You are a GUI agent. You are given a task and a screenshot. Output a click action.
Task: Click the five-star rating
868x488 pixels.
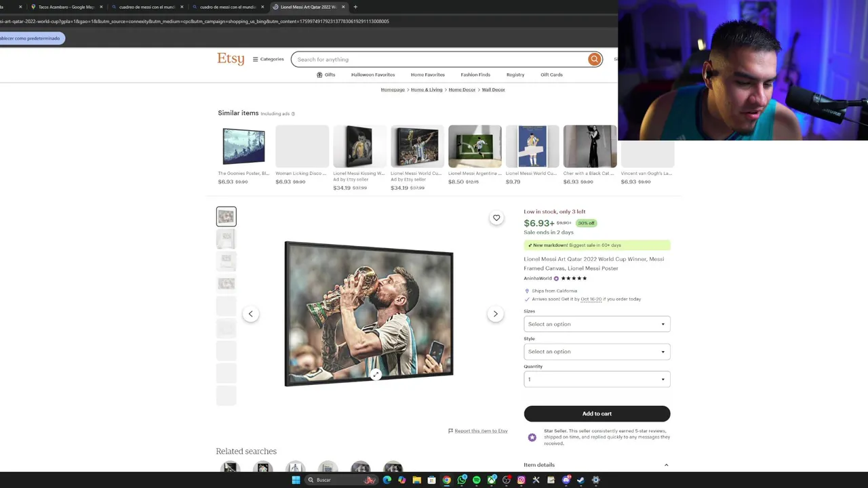[x=574, y=278]
